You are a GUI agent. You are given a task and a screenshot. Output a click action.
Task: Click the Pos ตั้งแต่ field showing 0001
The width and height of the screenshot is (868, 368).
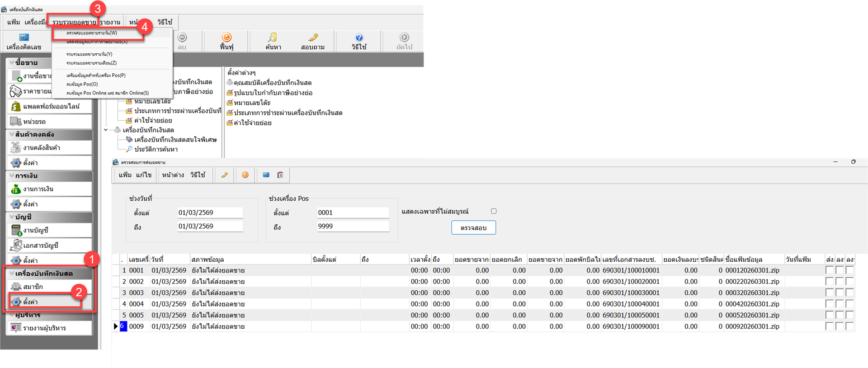pos(353,212)
